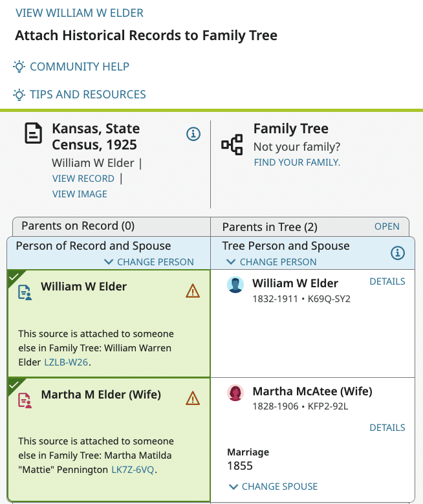The width and height of the screenshot is (423, 504).
Task: Click the family tree diagram icon
Action: pyautogui.click(x=232, y=144)
